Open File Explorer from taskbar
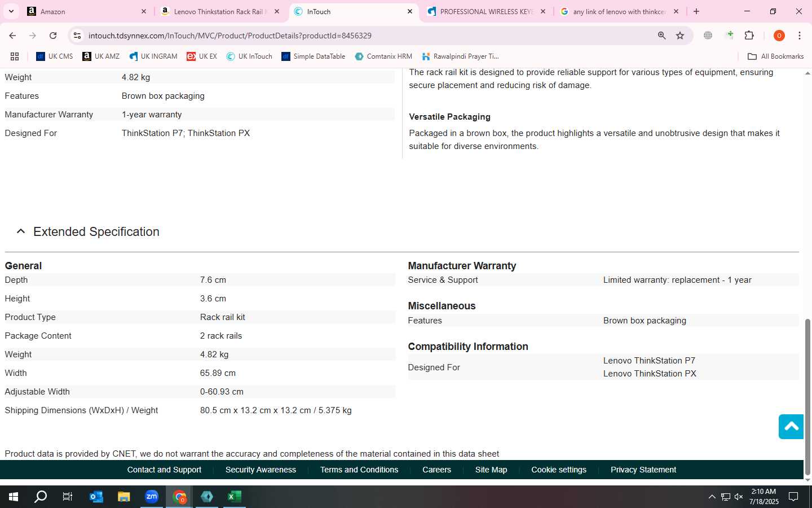Viewport: 812px width, 508px height. click(x=123, y=497)
